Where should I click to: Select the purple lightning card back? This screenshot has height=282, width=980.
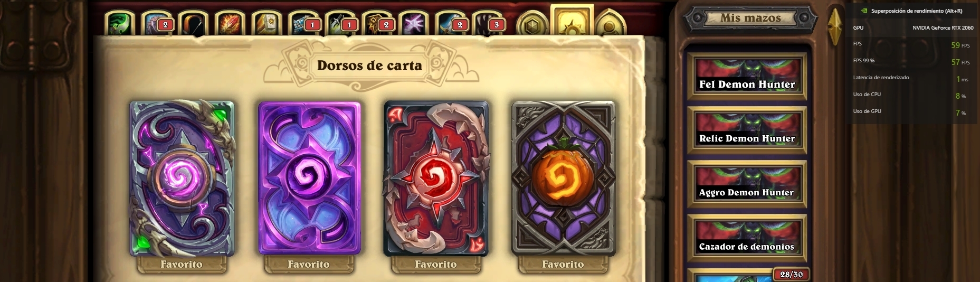(182, 178)
